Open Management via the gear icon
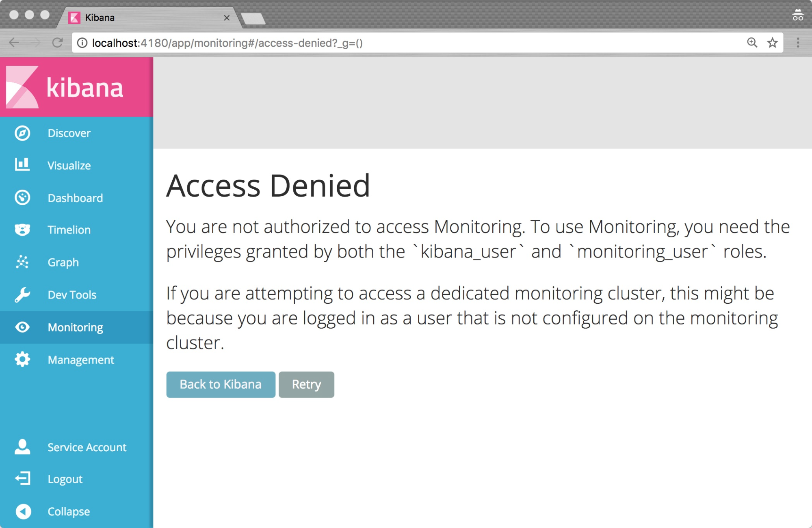Image resolution: width=812 pixels, height=528 pixels. tap(22, 359)
